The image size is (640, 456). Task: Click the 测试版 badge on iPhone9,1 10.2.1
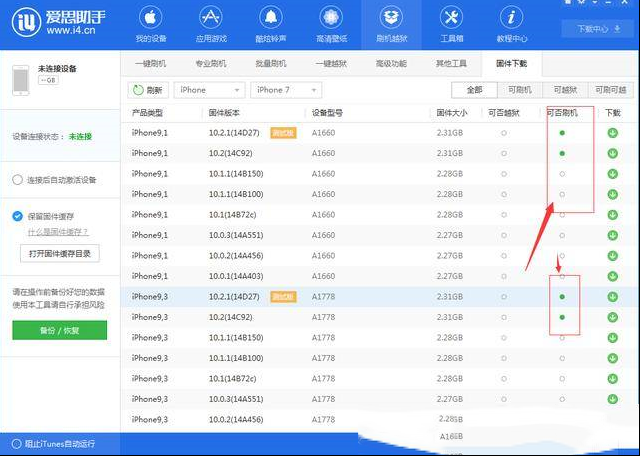tap(283, 133)
